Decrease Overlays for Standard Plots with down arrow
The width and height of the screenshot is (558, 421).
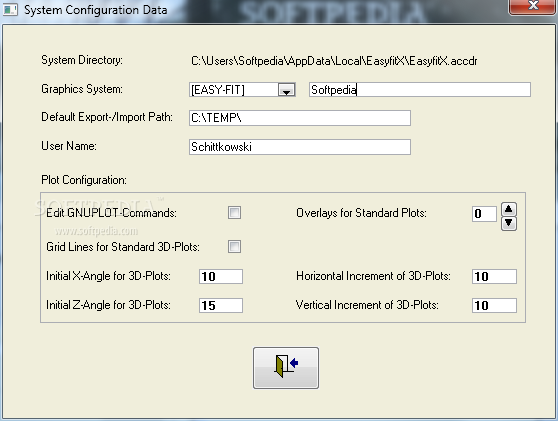click(x=509, y=223)
